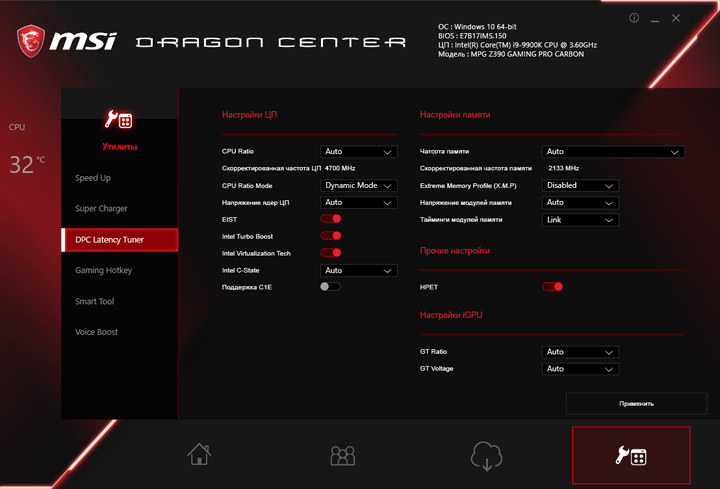Image resolution: width=720 pixels, height=489 pixels.
Task: Click the MPG Z390 GAMING PRO CARBON model text
Action: click(527, 54)
